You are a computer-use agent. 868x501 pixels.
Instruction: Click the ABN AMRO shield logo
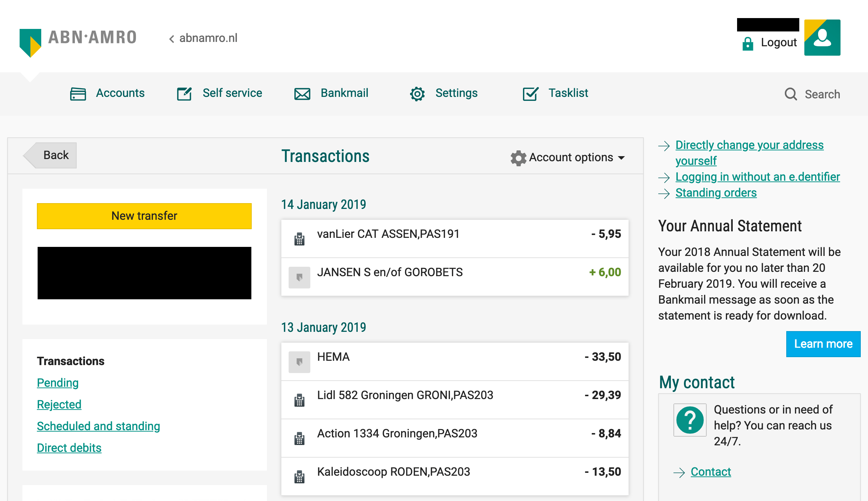click(30, 43)
